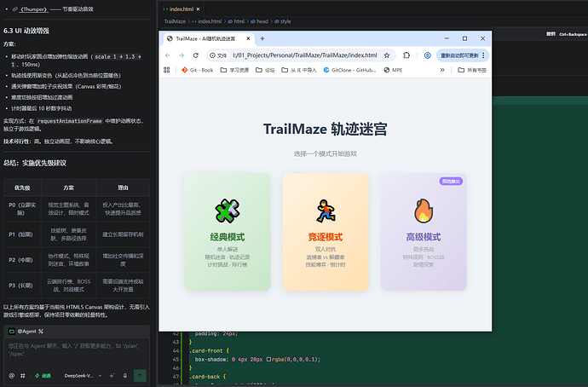Open the 从 IE 中导入 bookmark folder
The height and width of the screenshot is (387, 588).
pos(299,70)
